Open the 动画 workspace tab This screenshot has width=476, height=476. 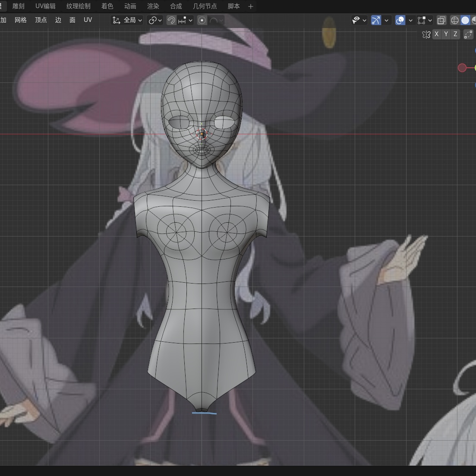click(130, 6)
